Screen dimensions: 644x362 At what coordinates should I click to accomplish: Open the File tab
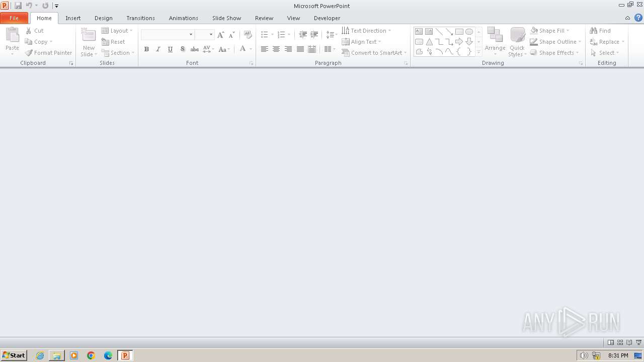tap(14, 18)
